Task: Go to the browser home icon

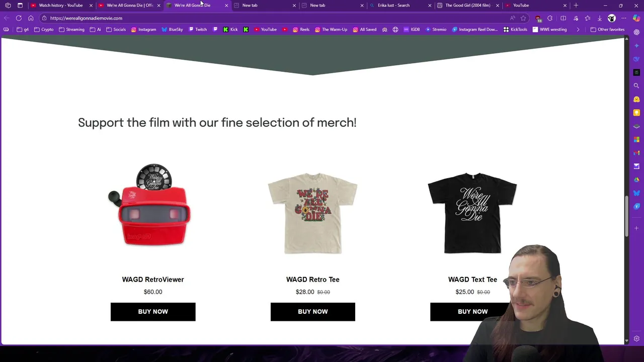Action: tap(31, 18)
